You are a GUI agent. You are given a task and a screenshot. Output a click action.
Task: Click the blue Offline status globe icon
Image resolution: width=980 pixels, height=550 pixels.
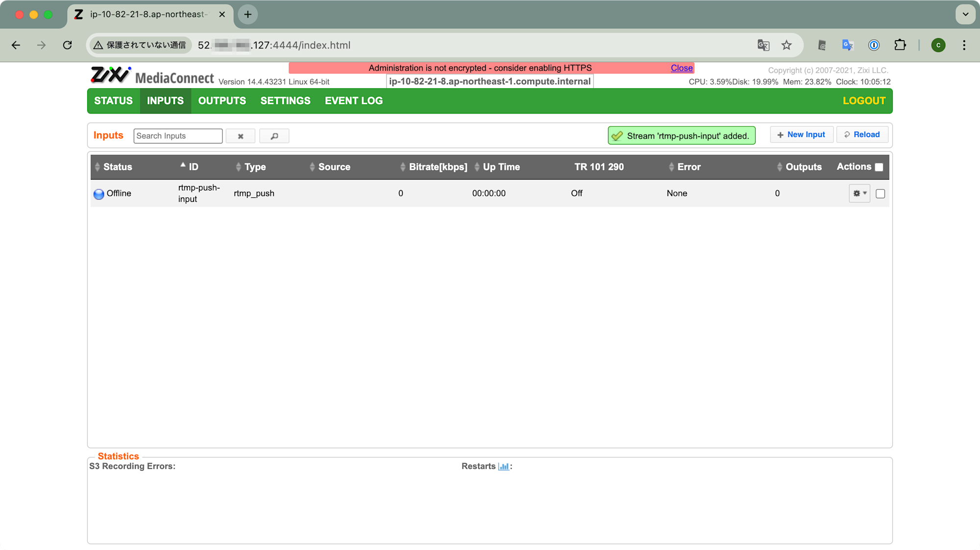[x=98, y=194]
